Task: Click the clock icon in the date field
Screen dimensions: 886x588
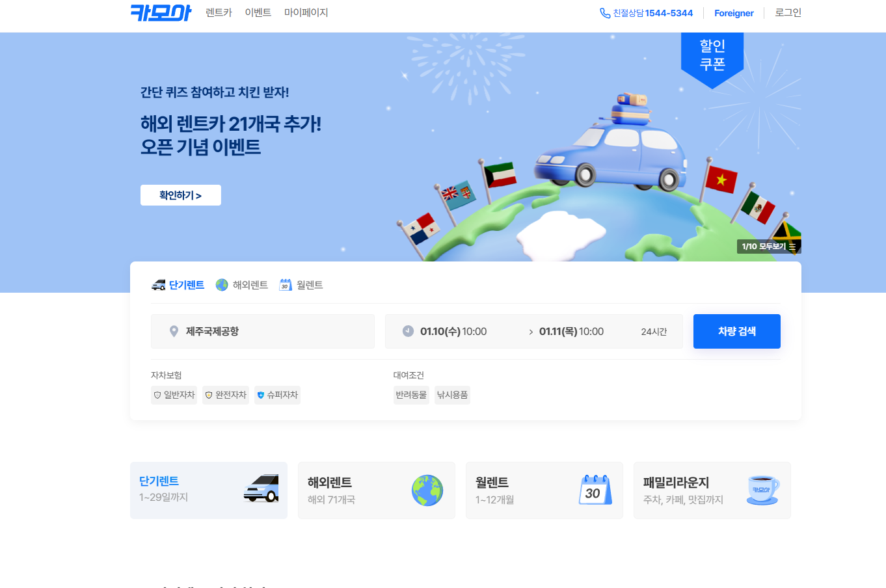Action: 407,331
